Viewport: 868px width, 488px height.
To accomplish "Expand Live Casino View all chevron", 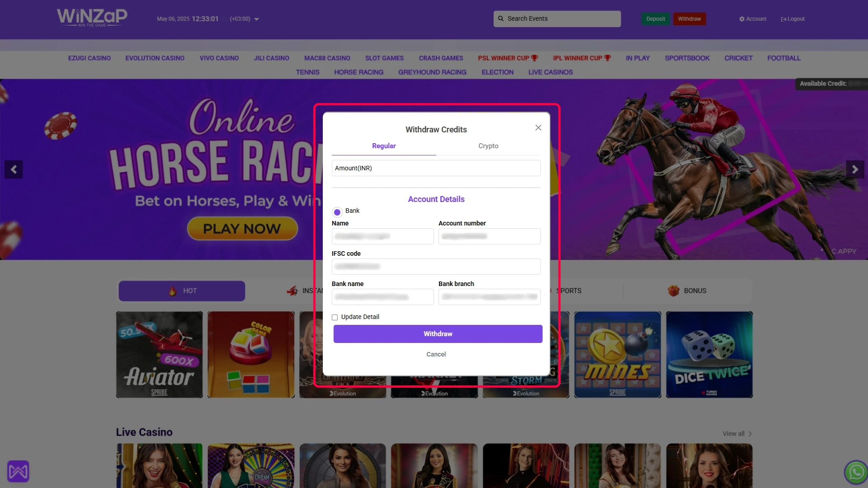I will click(x=750, y=434).
